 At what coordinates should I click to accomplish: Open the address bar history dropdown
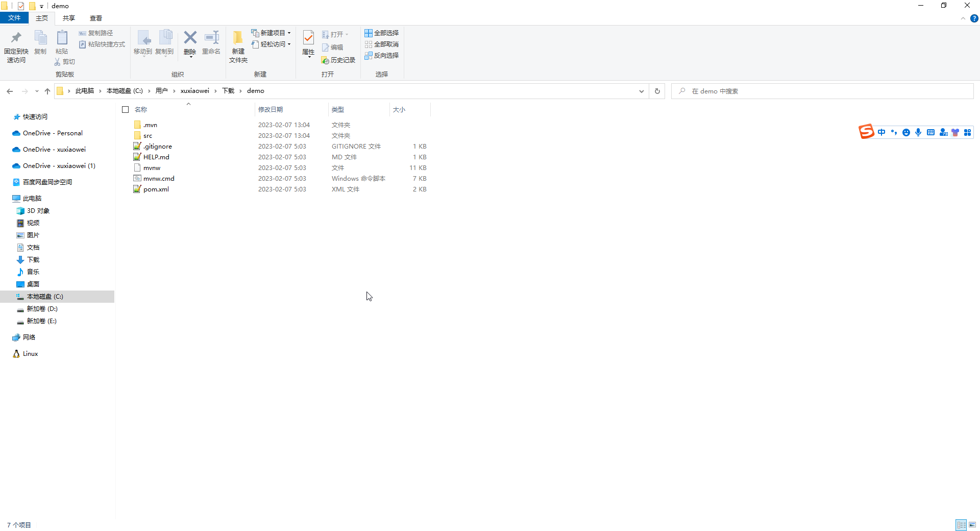(x=641, y=91)
